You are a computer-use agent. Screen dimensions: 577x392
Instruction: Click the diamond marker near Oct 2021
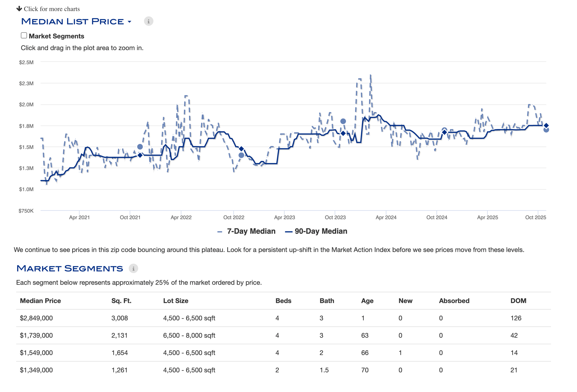click(140, 155)
